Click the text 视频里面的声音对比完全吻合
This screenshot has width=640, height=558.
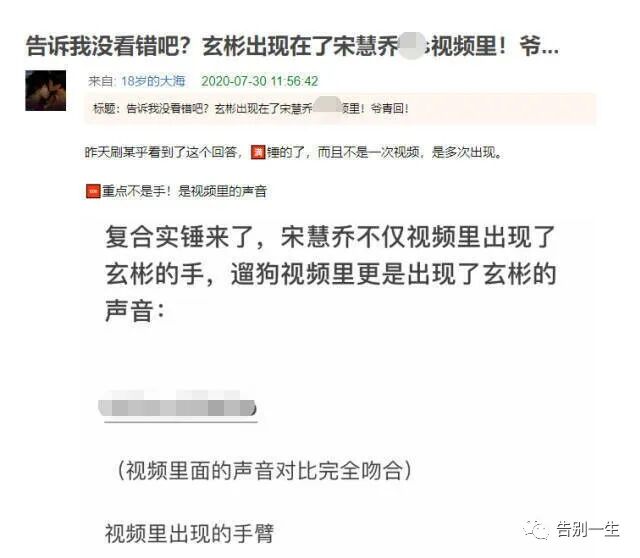(264, 471)
